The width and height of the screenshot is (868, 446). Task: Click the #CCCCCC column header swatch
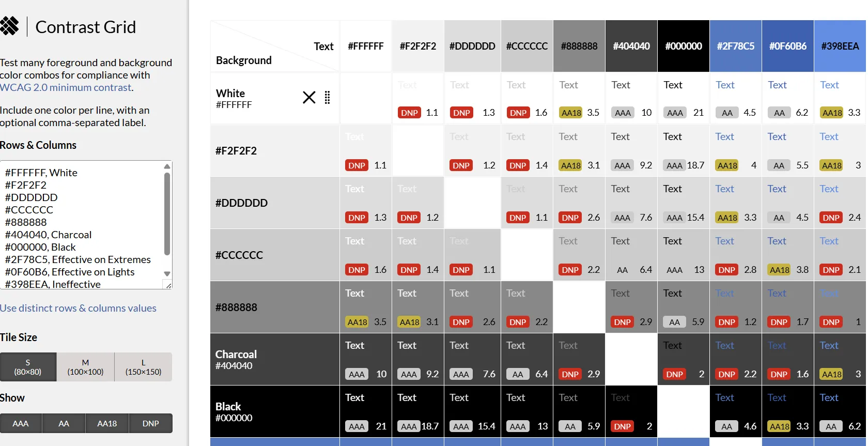pos(527,46)
